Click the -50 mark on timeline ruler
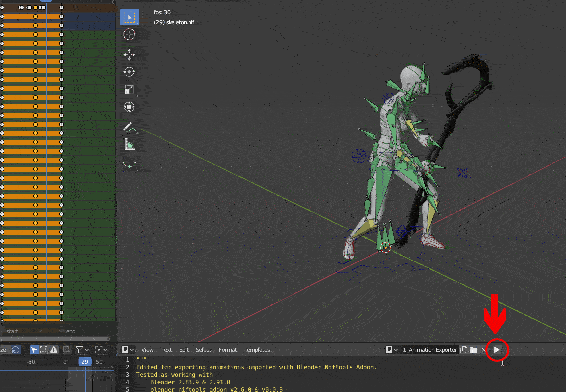 pos(31,361)
